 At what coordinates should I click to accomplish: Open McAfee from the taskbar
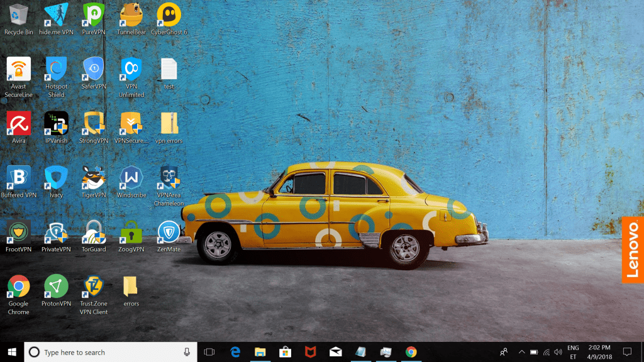point(310,352)
